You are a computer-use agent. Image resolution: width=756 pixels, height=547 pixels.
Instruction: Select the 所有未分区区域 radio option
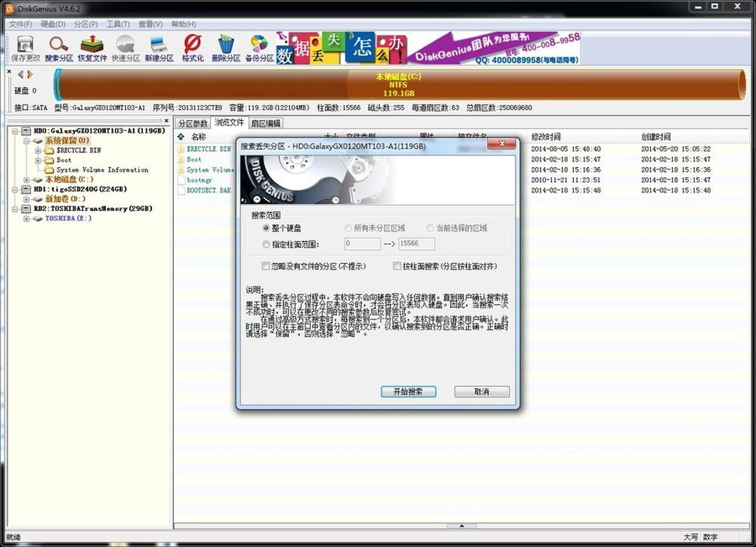tap(348, 228)
